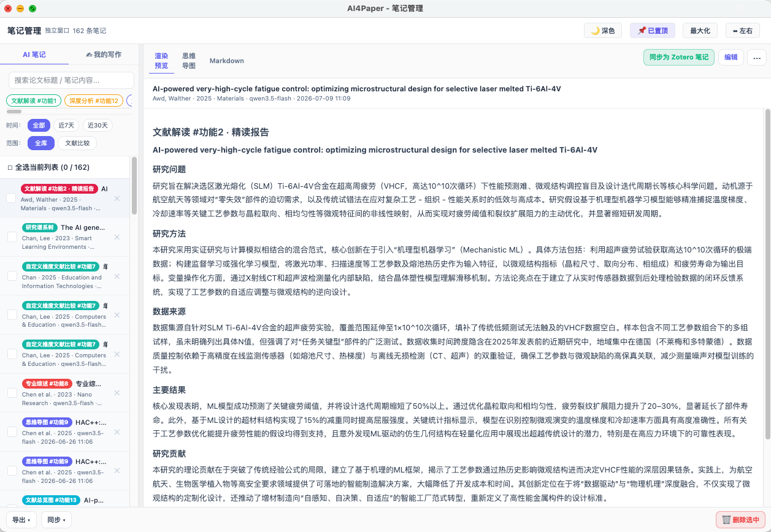Click the tag filter horizontal scrollbar
This screenshot has width=771, height=532.
click(14, 112)
